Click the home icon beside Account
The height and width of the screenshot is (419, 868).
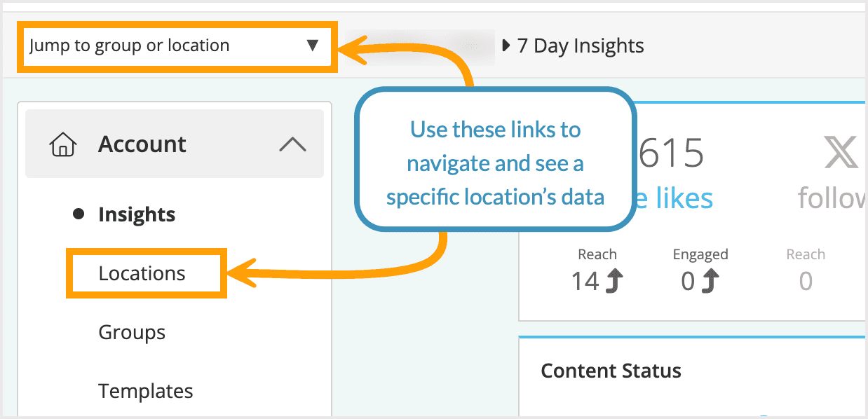pyautogui.click(x=63, y=145)
